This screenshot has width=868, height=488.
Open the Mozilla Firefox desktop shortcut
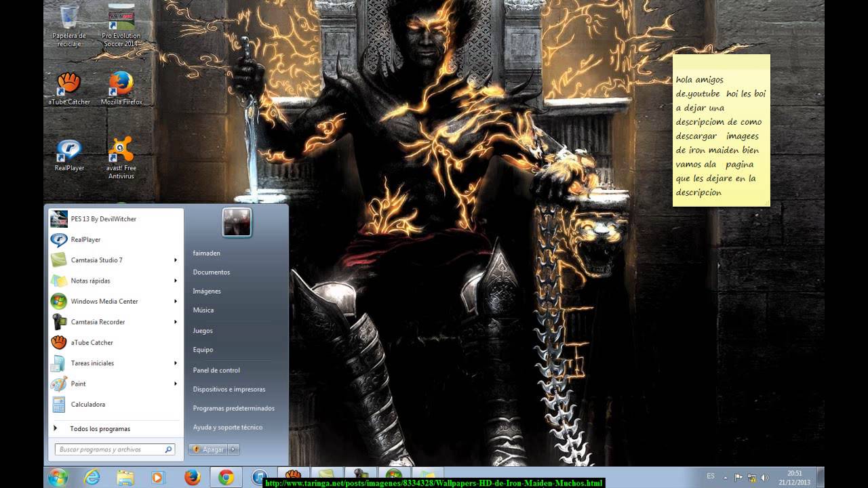pyautogui.click(x=121, y=88)
